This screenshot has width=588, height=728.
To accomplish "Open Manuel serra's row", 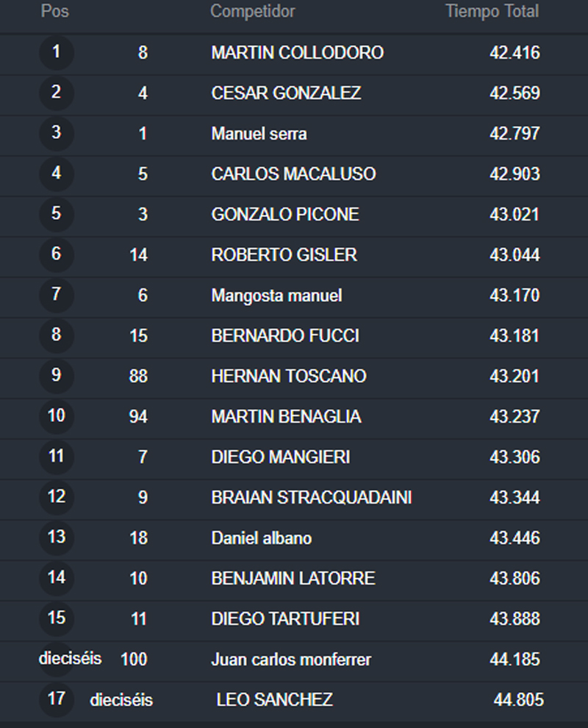I will 294,134.
